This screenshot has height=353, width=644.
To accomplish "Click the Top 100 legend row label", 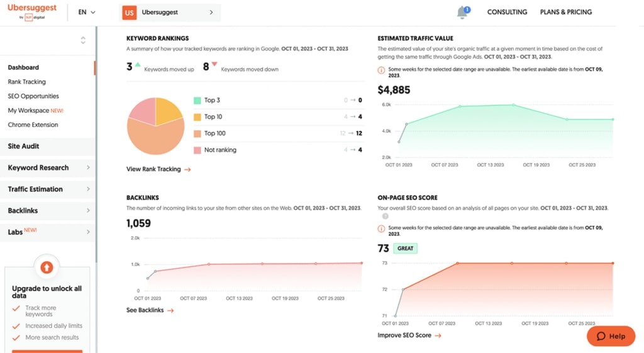I will [x=215, y=133].
